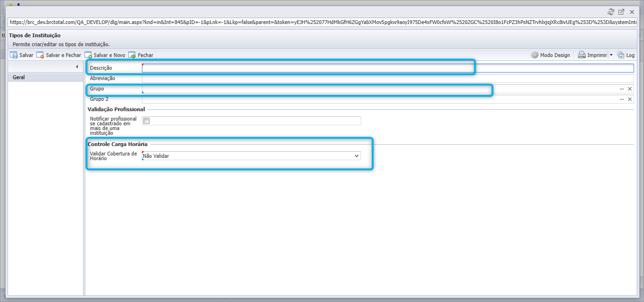This screenshot has width=644, height=302.
Task: Click the Imprimir print button
Action: 593,55
